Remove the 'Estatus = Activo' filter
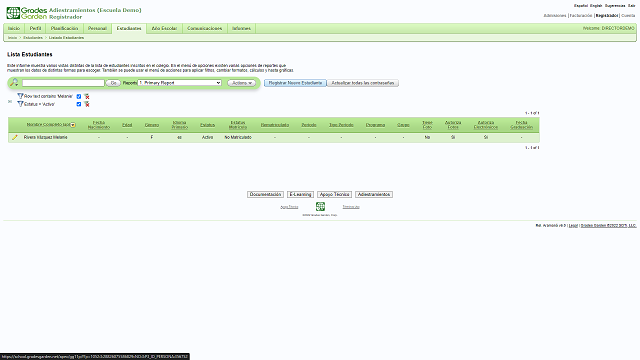This screenshot has width=640, height=360. pos(87,104)
